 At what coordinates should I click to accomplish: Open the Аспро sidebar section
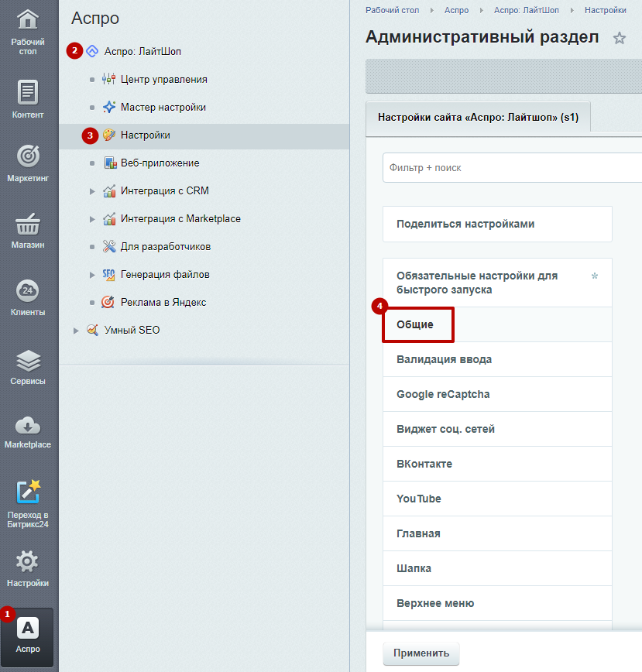coord(28,637)
